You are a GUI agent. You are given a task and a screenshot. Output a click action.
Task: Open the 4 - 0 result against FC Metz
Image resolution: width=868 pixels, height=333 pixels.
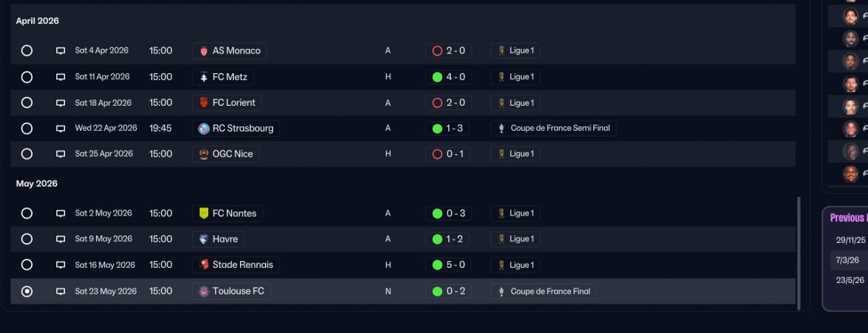pos(448,77)
